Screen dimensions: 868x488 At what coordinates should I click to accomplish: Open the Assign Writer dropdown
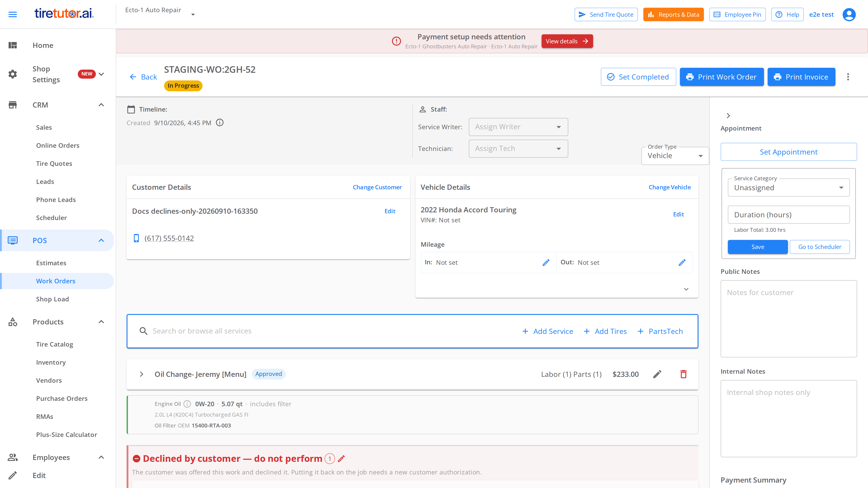pyautogui.click(x=518, y=127)
